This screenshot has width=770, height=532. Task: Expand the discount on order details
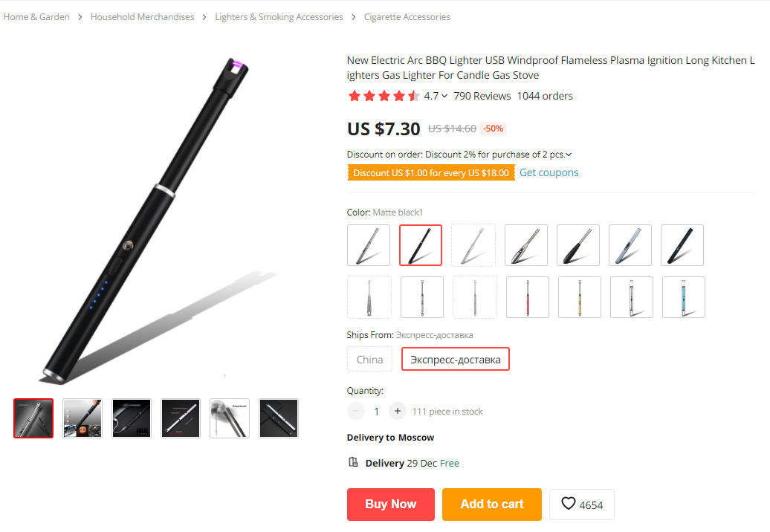tap(569, 155)
